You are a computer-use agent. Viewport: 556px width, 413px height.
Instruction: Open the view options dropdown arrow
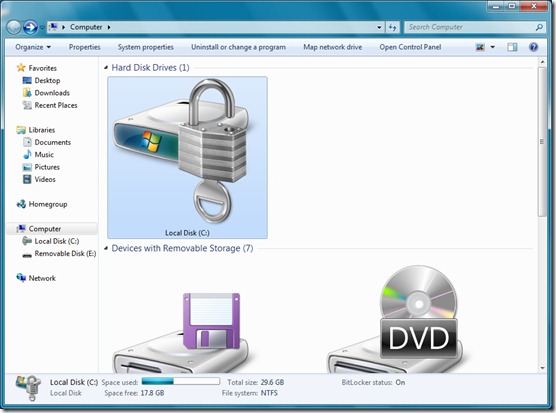(x=493, y=47)
